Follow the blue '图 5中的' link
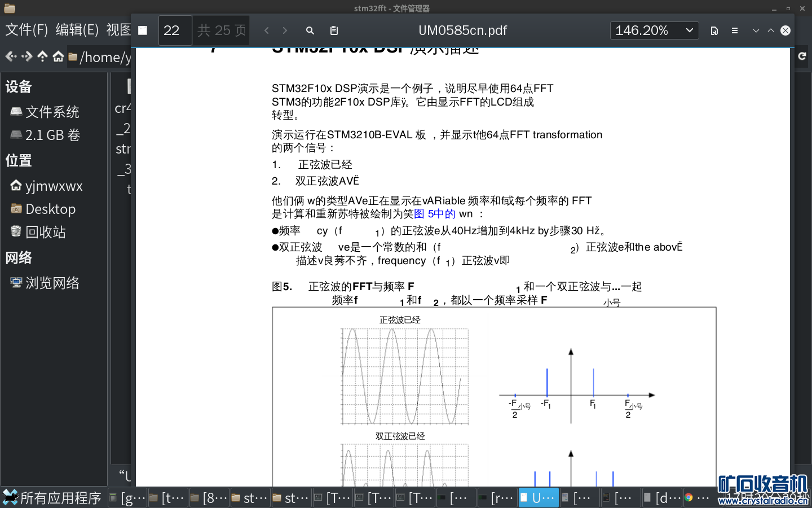Image resolution: width=812 pixels, height=508 pixels. [435, 214]
